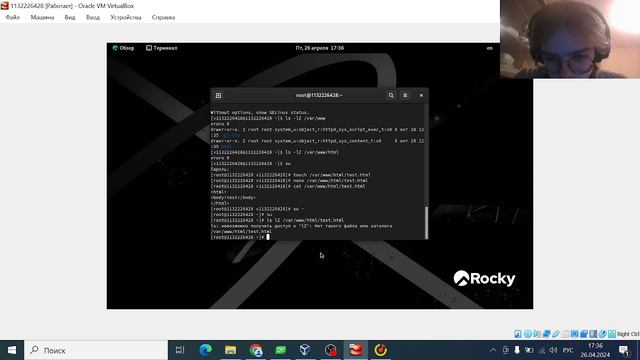Click the Rocky logo on the desktop wallpaper
This screenshot has width=640, height=360.
(484, 279)
